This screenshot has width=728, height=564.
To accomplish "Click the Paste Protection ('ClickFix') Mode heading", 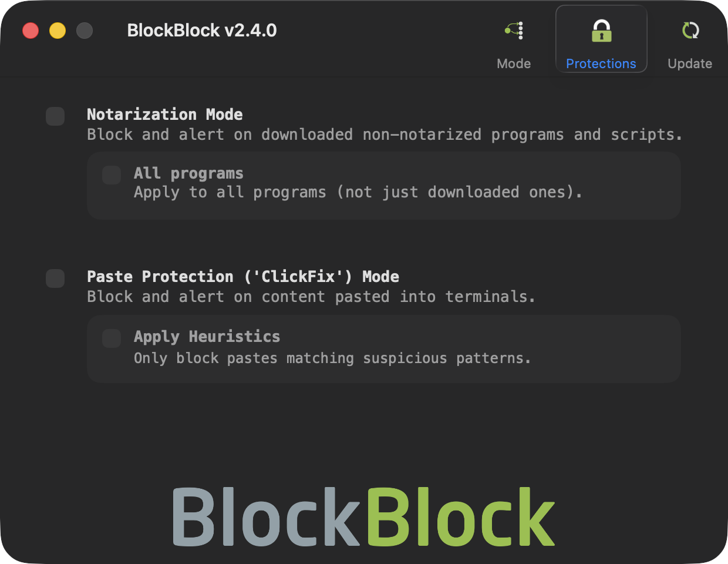I will click(x=242, y=277).
